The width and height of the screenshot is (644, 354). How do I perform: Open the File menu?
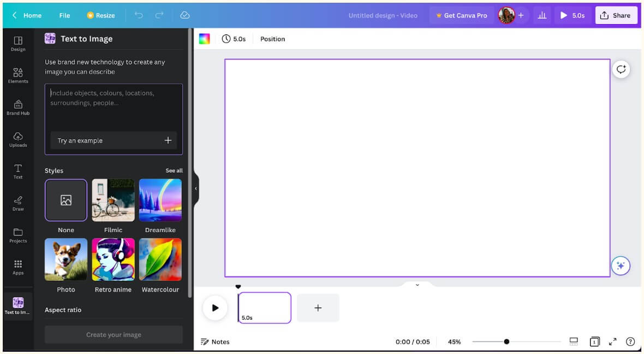(64, 15)
